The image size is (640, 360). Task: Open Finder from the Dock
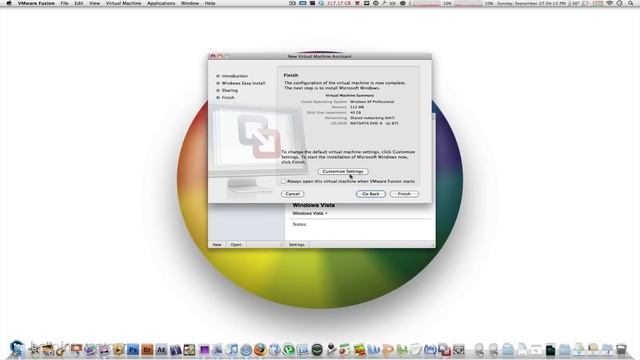[x=18, y=349]
